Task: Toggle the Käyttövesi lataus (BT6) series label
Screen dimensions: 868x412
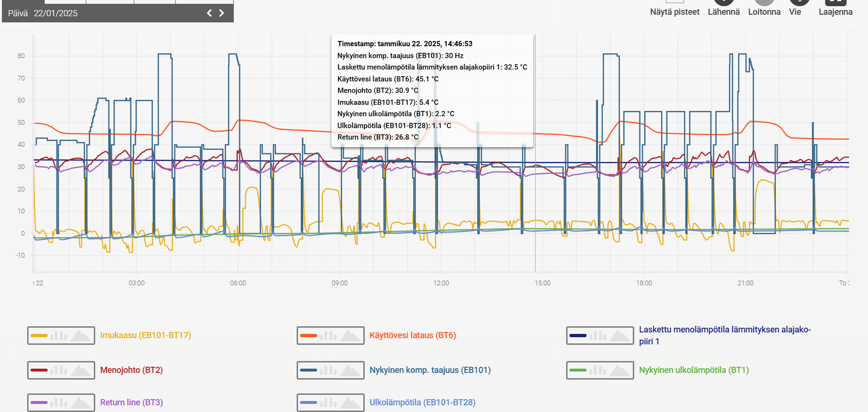Action: [413, 335]
